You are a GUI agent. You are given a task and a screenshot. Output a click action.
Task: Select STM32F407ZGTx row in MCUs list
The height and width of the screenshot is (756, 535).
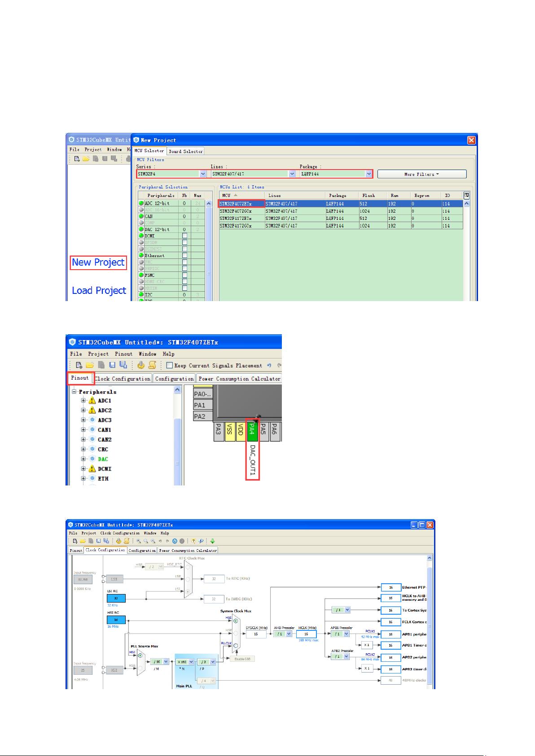(x=341, y=211)
